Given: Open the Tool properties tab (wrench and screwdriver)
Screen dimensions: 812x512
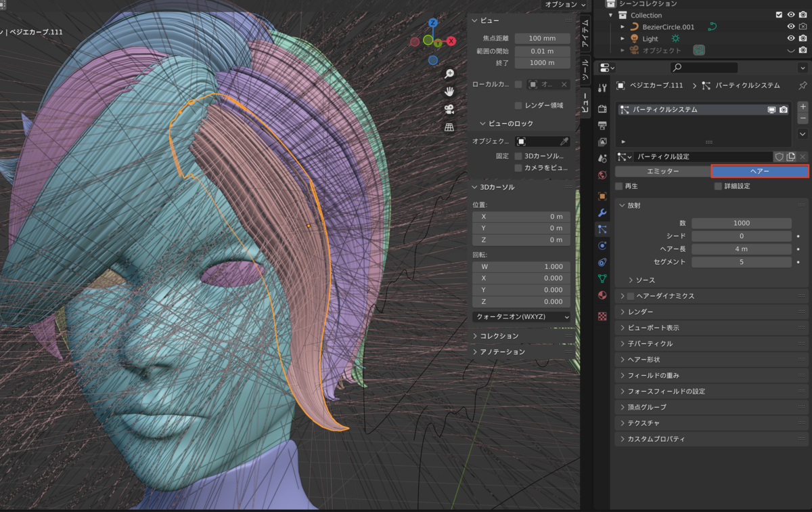Looking at the screenshot, I should [x=602, y=87].
